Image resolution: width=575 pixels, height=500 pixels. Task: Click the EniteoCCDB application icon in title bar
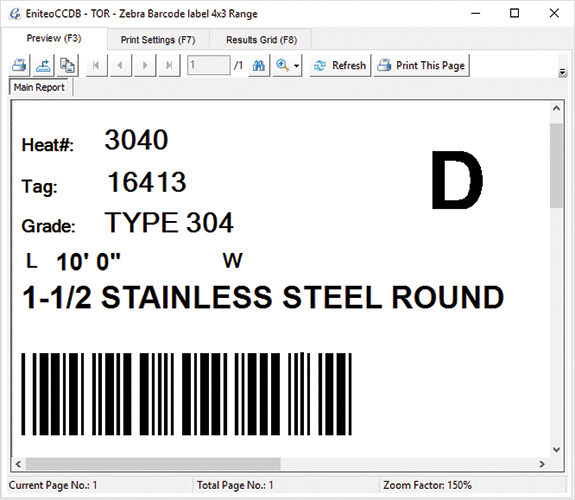[x=15, y=14]
